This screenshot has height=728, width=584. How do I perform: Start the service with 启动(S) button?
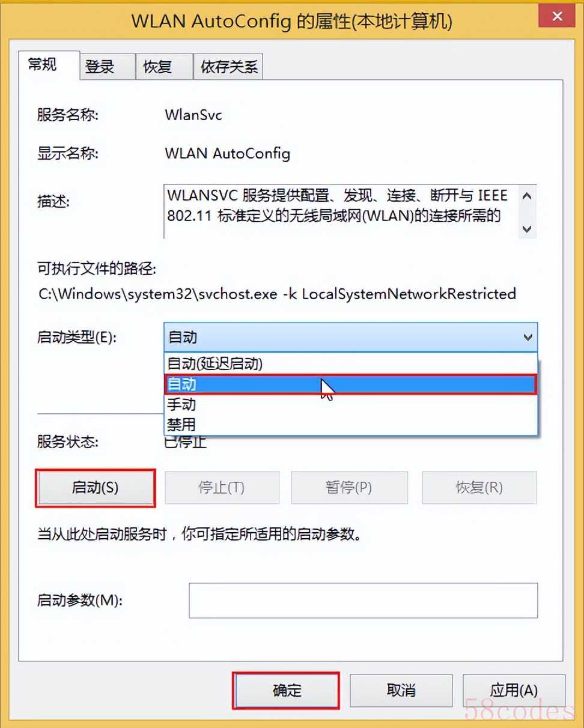click(x=96, y=488)
